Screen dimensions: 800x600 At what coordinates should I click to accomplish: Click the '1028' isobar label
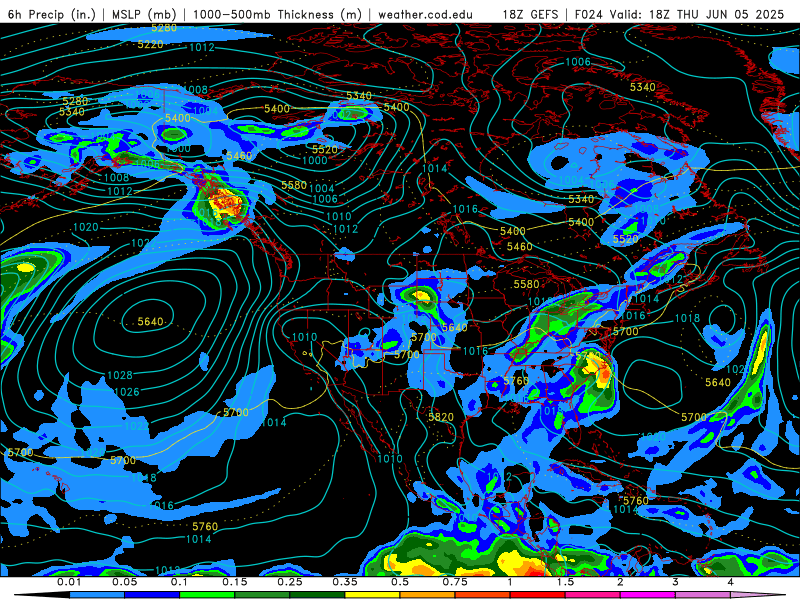pos(120,376)
